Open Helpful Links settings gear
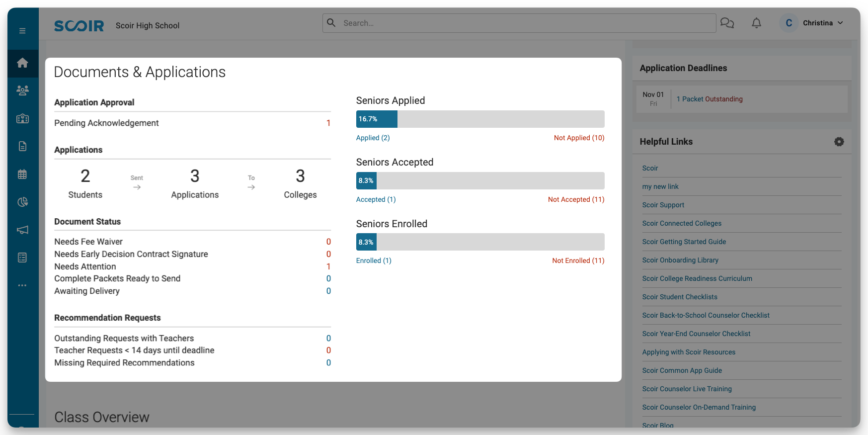 pos(839,142)
